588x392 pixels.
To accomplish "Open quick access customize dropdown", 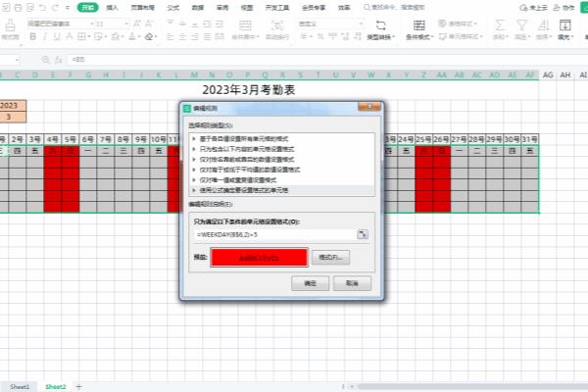I will pyautogui.click(x=68, y=7).
